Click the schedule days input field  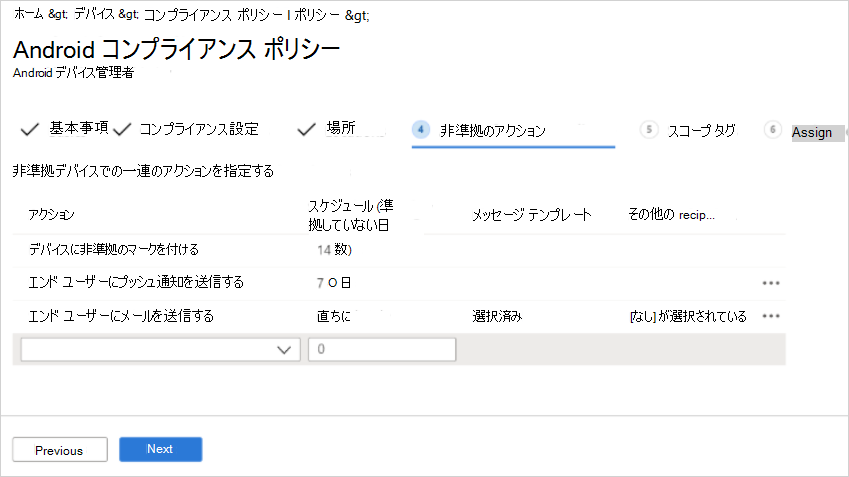pyautogui.click(x=382, y=349)
